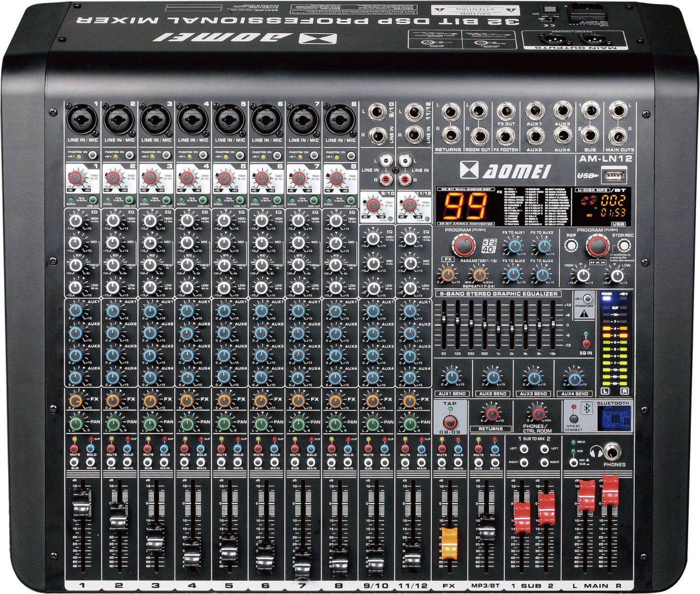
Task: Mute channel 5
Action: [x=221, y=449]
